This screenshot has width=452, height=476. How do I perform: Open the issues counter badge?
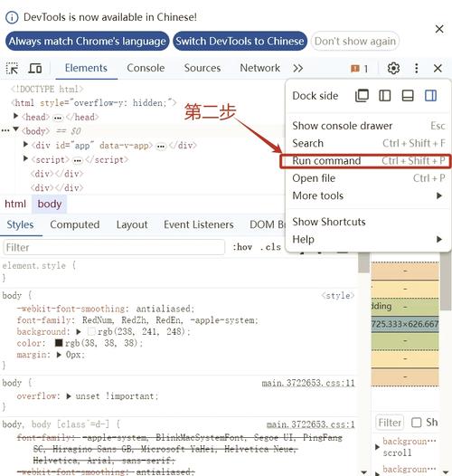pos(359,69)
